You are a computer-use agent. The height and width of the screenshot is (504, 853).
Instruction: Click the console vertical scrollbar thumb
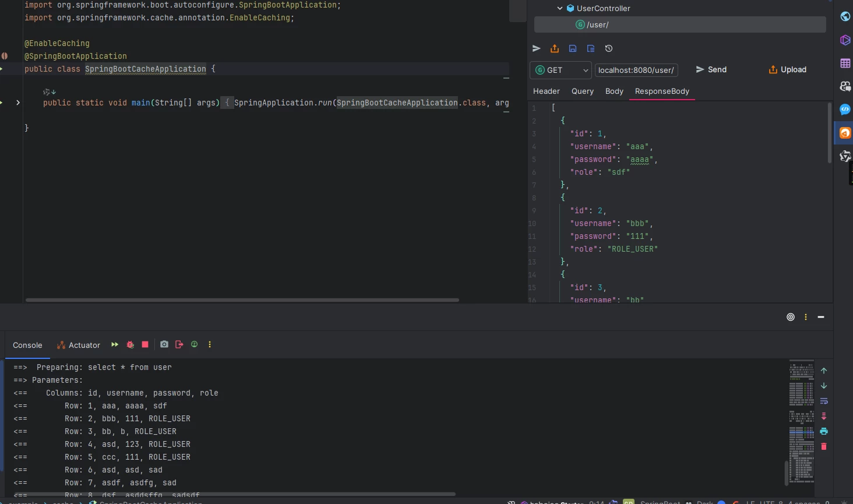pos(786,473)
